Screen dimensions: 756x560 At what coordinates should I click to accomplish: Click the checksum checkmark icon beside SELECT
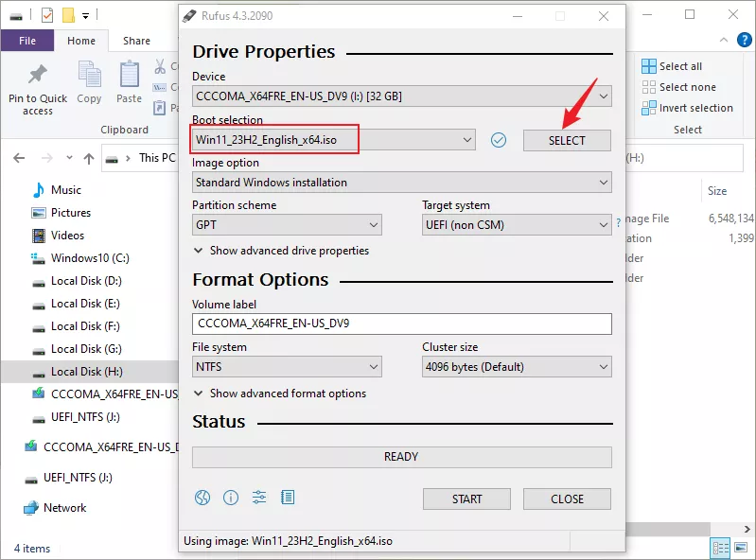498,140
